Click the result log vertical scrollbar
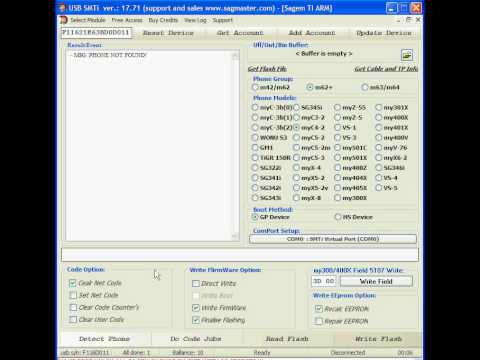Viewport: 480px width, 360px height. click(235, 146)
